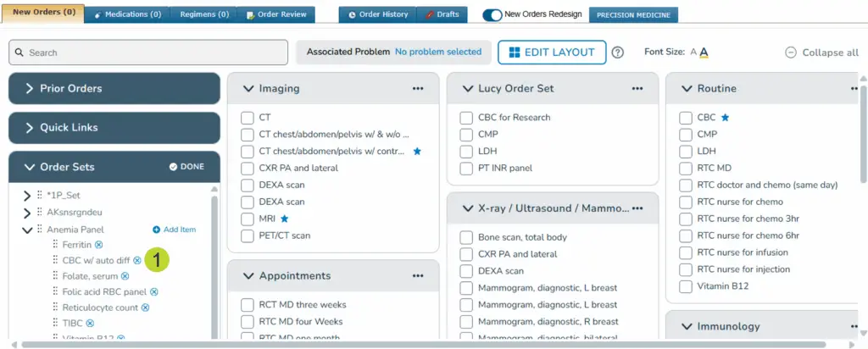This screenshot has width=868, height=349.
Task: Open Imaging panel three-dot options menu
Action: point(418,88)
